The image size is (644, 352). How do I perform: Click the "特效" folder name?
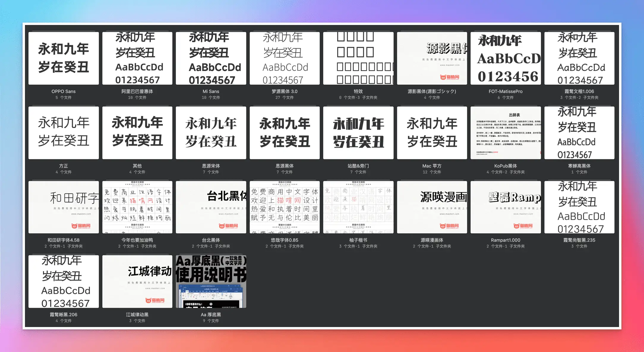click(358, 91)
